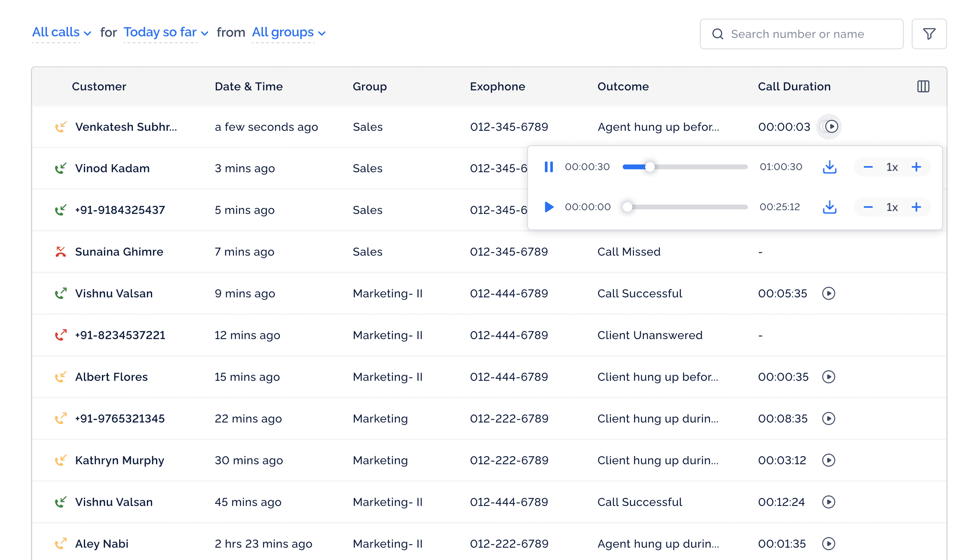Click the Call Duration column header
Screen dimensions: 979x560
(x=794, y=86)
